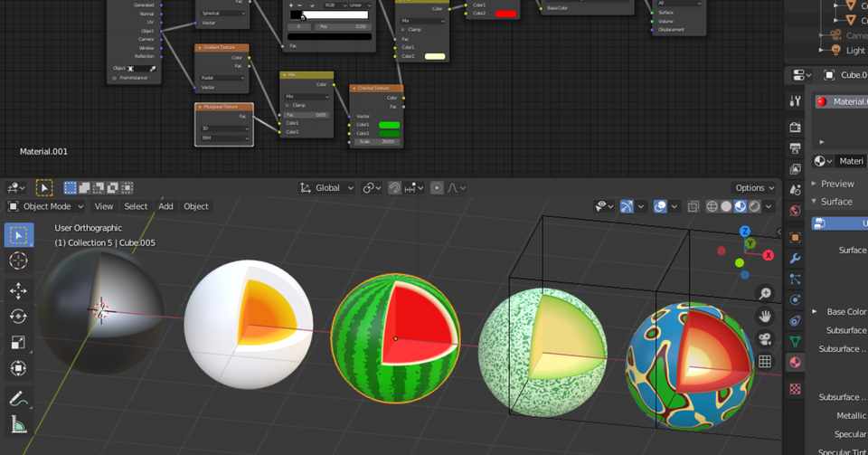Image resolution: width=868 pixels, height=455 pixels.
Task: Open the object visibility eye dropdown
Action: click(604, 206)
